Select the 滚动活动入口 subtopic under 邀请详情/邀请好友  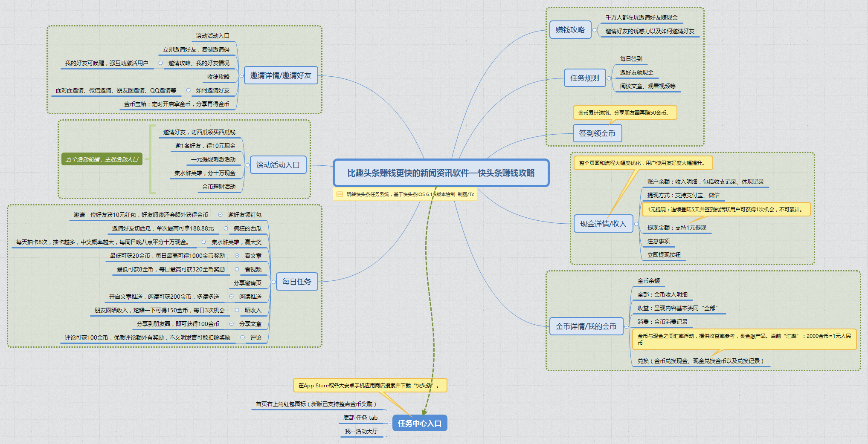point(213,36)
